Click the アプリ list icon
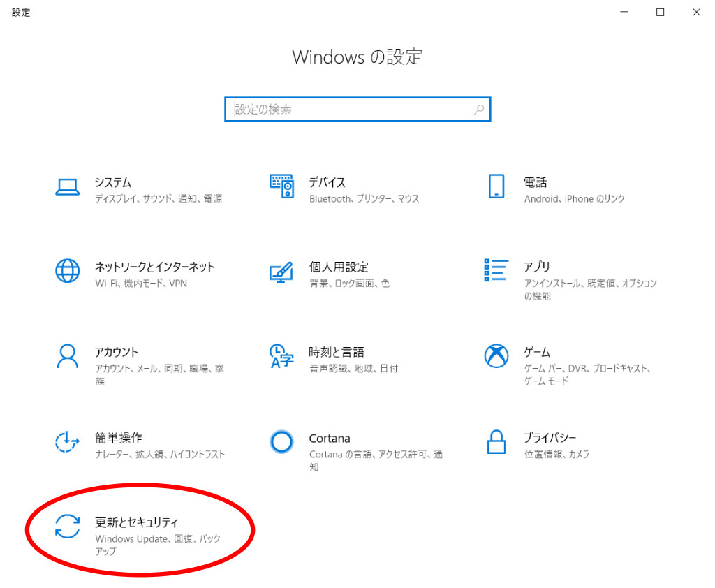The width and height of the screenshot is (715, 588). point(496,270)
